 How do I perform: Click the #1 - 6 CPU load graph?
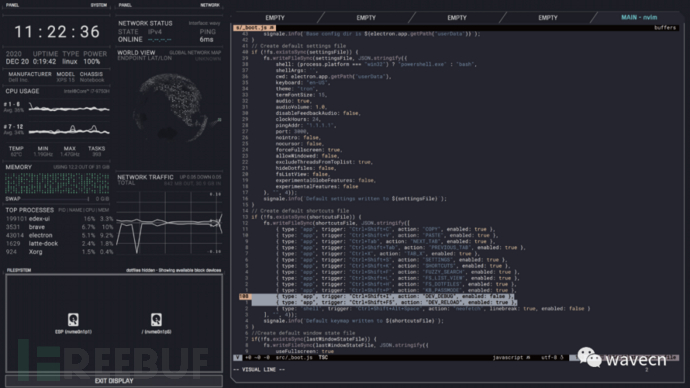(x=69, y=107)
